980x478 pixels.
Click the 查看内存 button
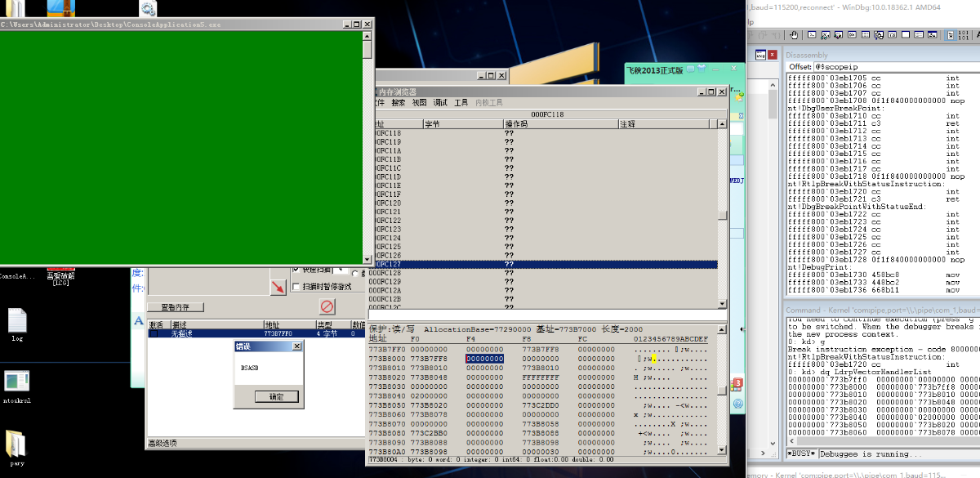coord(175,307)
